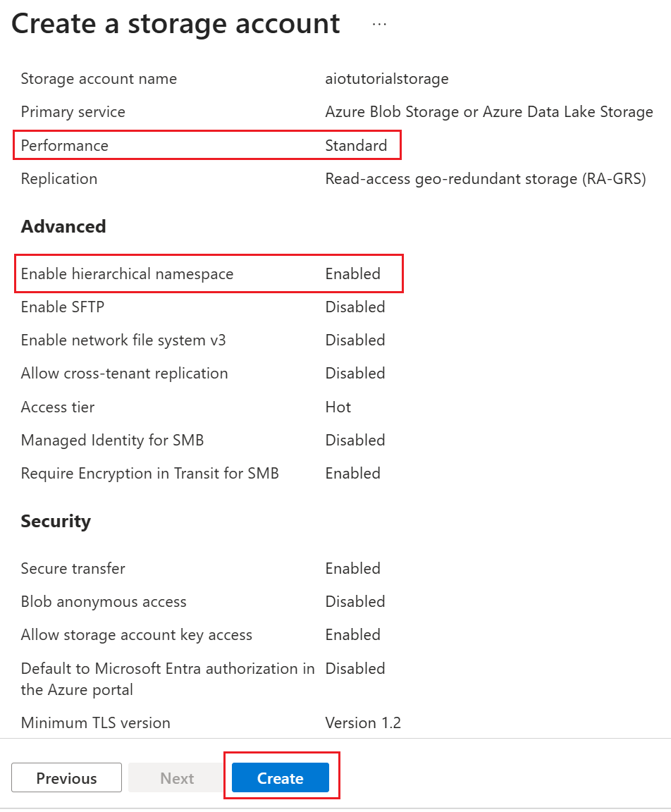
Task: Click 'Blob anonymous access' label
Action: 104,602
